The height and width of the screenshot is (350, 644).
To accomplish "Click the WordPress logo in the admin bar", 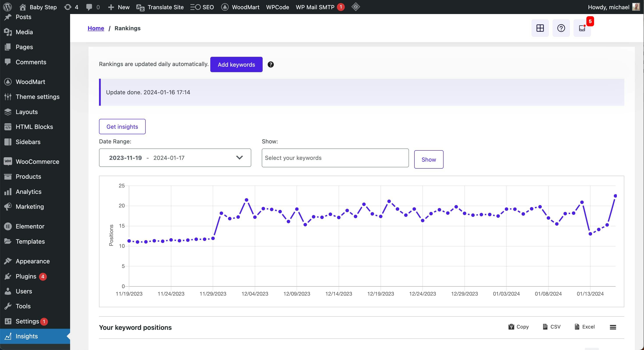I will [7, 7].
